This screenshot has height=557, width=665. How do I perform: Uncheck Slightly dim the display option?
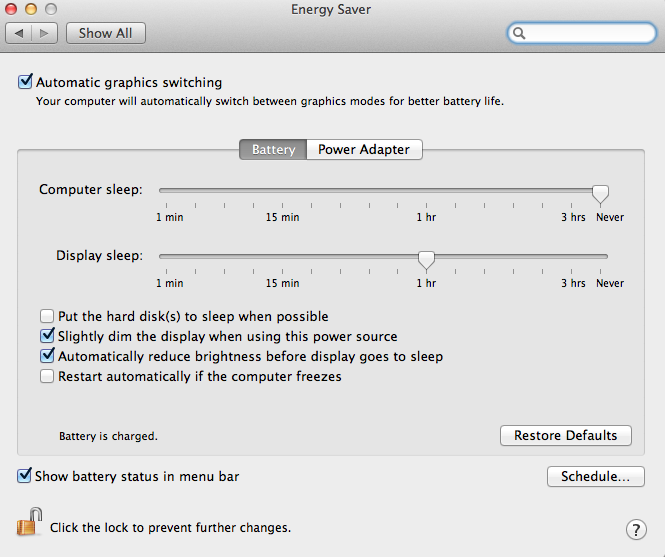47,336
